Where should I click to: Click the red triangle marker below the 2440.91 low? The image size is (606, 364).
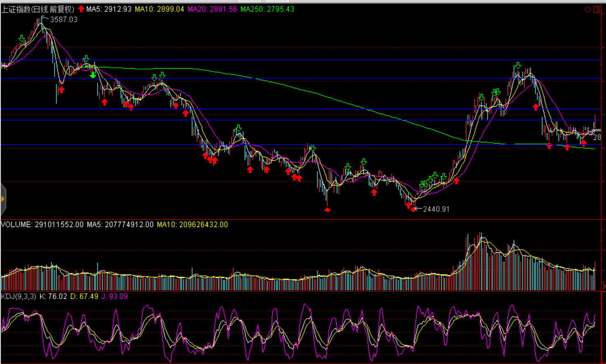pyautogui.click(x=327, y=209)
